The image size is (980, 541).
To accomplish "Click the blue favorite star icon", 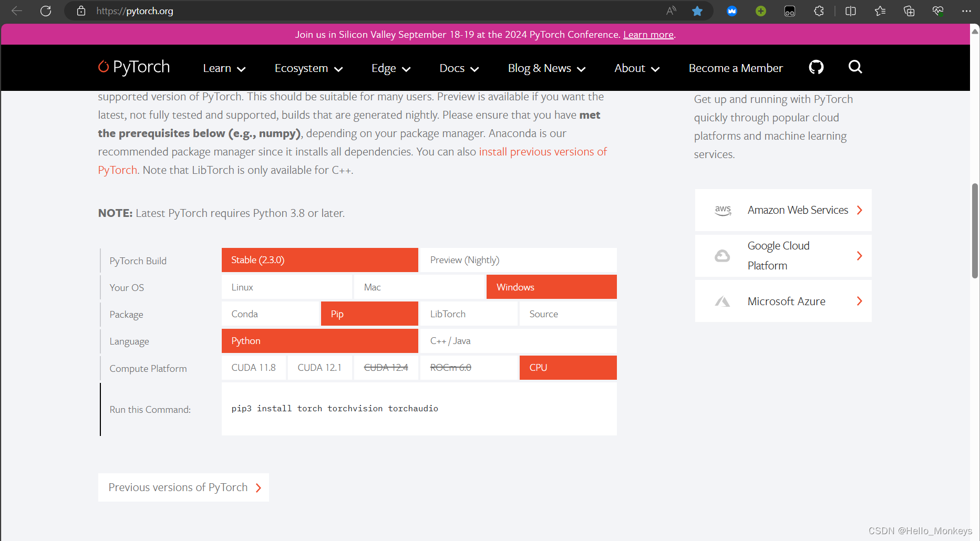I will (697, 11).
